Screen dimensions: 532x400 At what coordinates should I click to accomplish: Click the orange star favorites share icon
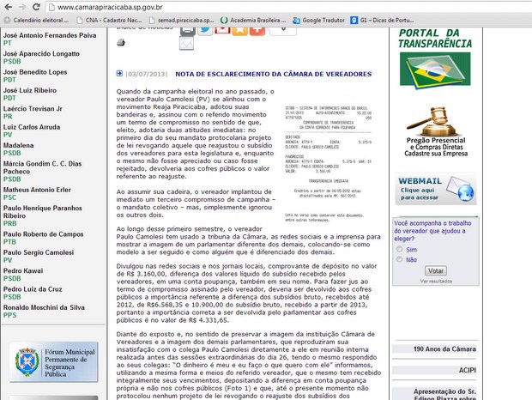pyautogui.click(x=241, y=28)
